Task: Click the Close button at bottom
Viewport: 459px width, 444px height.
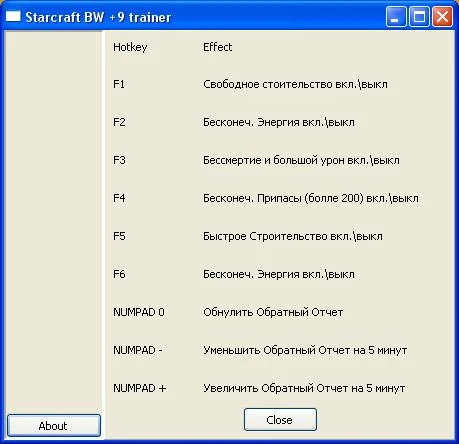Action: (x=280, y=420)
